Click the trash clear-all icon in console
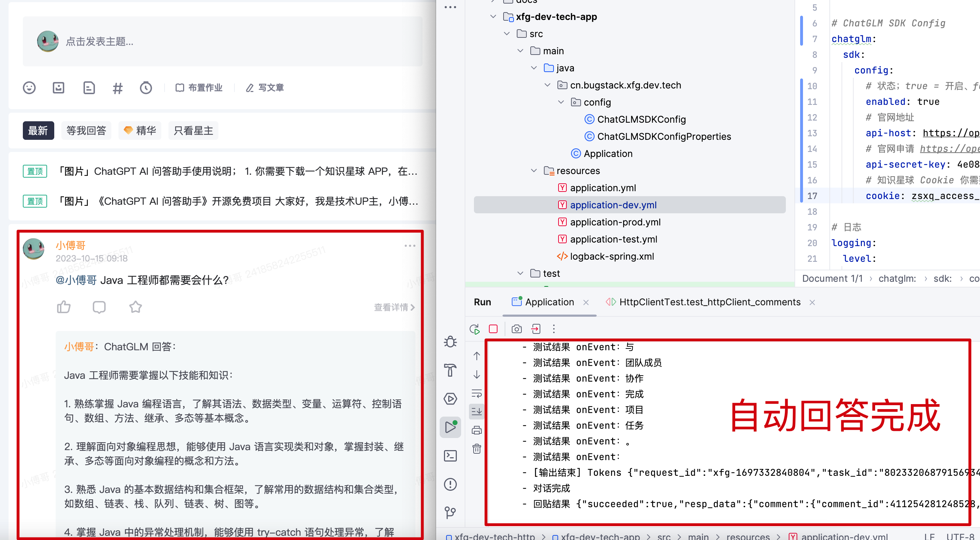Viewport: 980px width, 540px height. [x=477, y=449]
